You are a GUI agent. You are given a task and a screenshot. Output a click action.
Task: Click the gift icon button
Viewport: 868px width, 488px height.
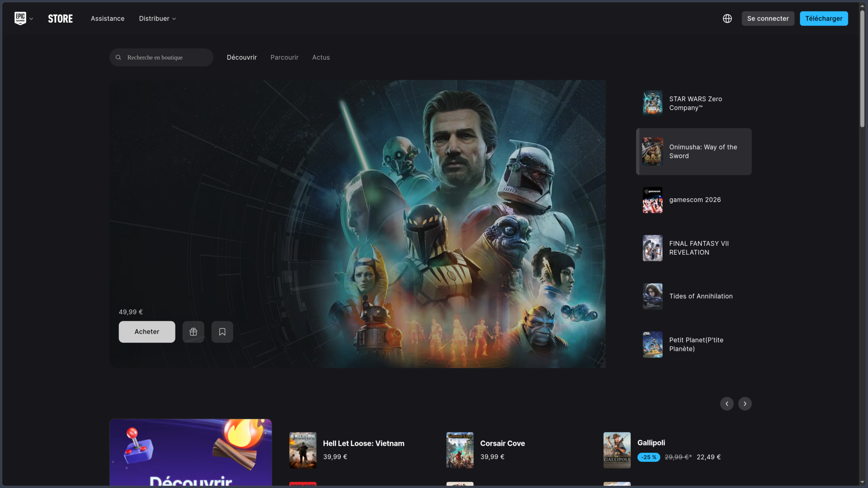pos(193,332)
